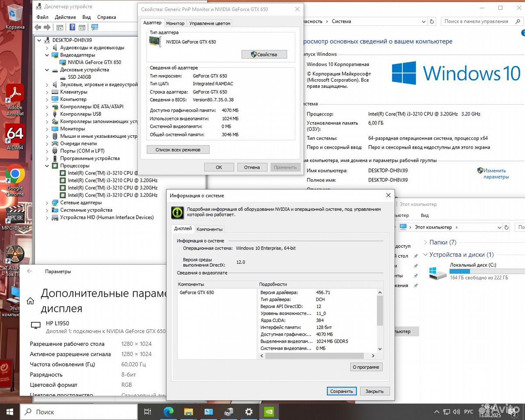
Task: Click the О программе button
Action: (x=366, y=367)
